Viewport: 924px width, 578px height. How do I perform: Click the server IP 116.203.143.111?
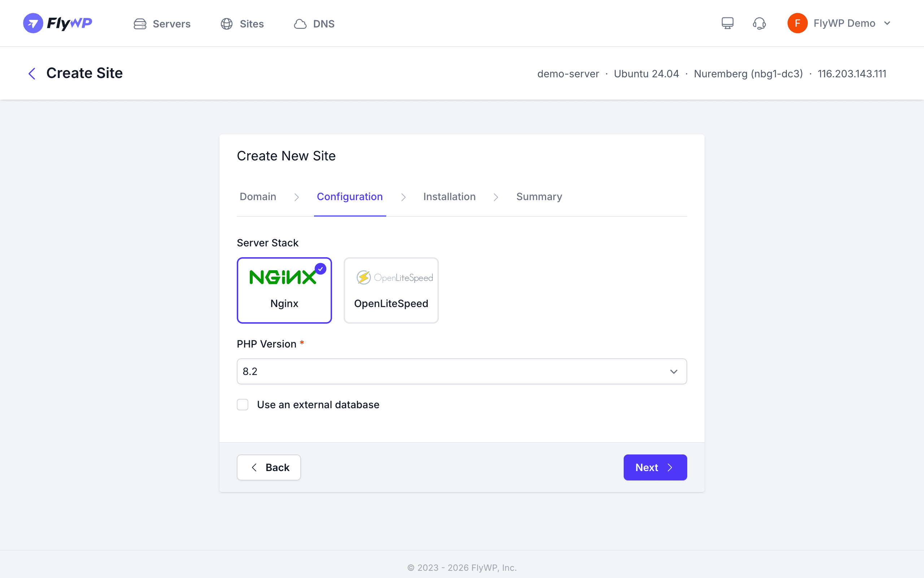click(x=852, y=74)
